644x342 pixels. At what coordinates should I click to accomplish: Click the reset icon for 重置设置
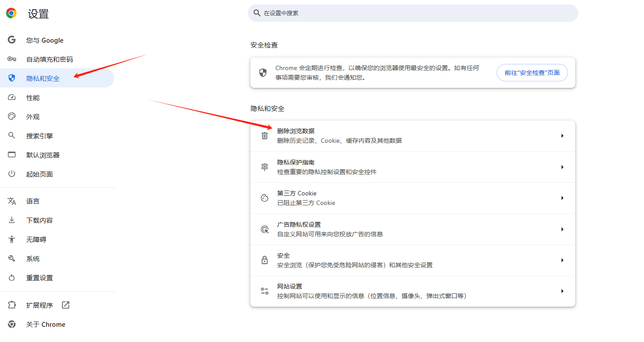click(12, 278)
